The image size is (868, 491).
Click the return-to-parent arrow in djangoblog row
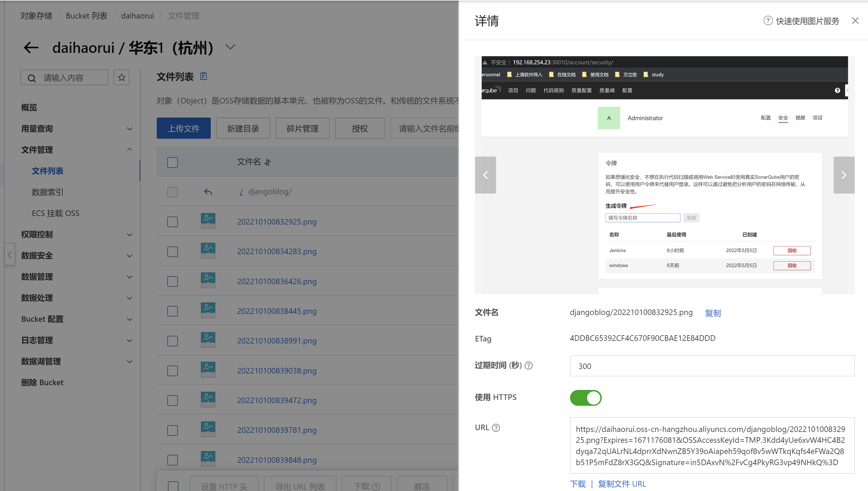[x=208, y=192]
